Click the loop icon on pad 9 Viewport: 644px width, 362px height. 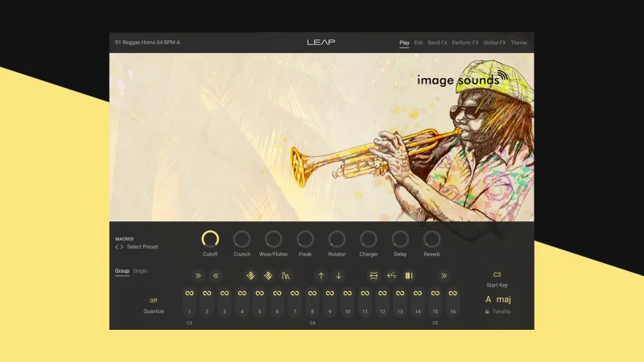pos(330,293)
